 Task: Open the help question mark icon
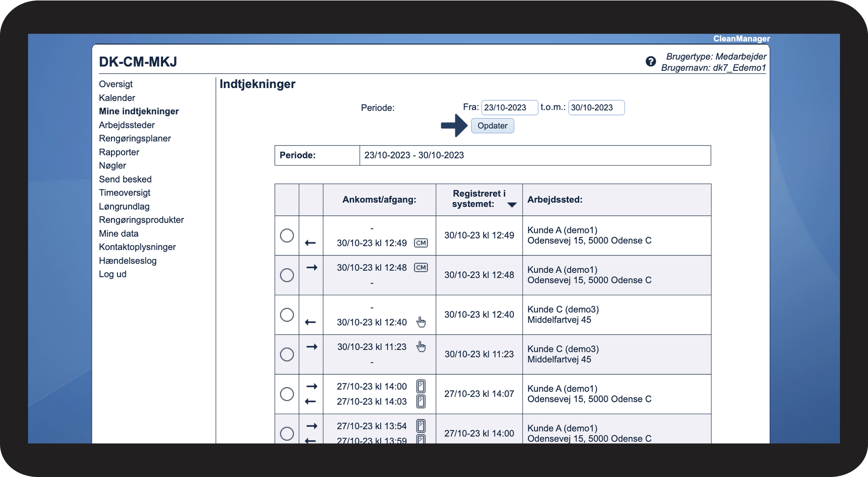point(650,61)
